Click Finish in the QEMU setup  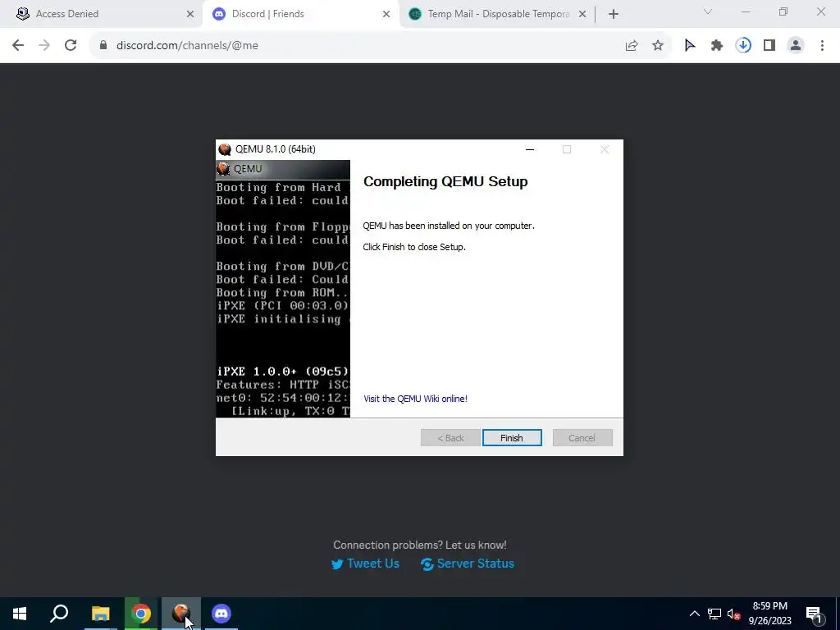tap(512, 438)
